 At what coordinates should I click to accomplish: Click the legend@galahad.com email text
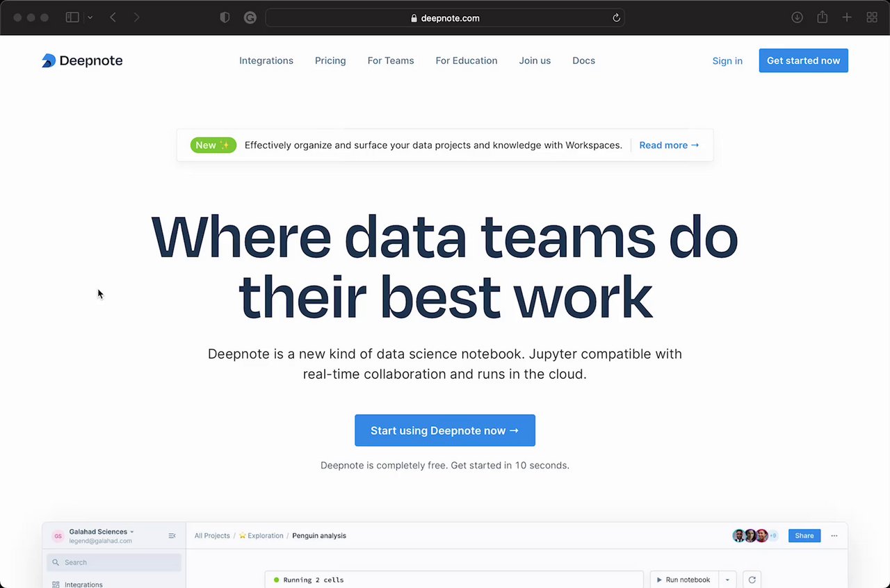100,541
